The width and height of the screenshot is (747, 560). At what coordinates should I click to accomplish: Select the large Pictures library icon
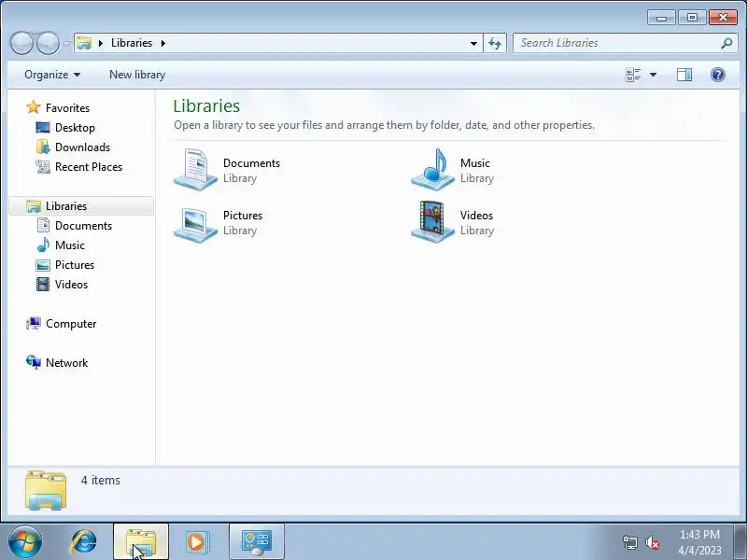[196, 224]
